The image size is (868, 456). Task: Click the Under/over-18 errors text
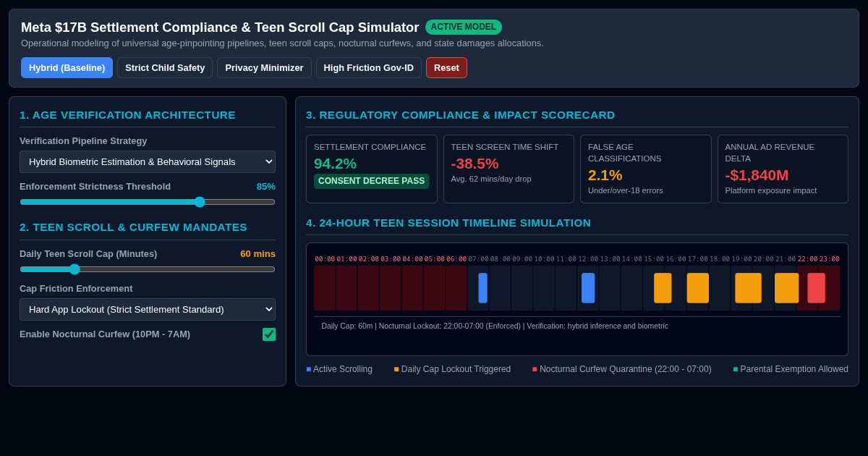point(626,190)
